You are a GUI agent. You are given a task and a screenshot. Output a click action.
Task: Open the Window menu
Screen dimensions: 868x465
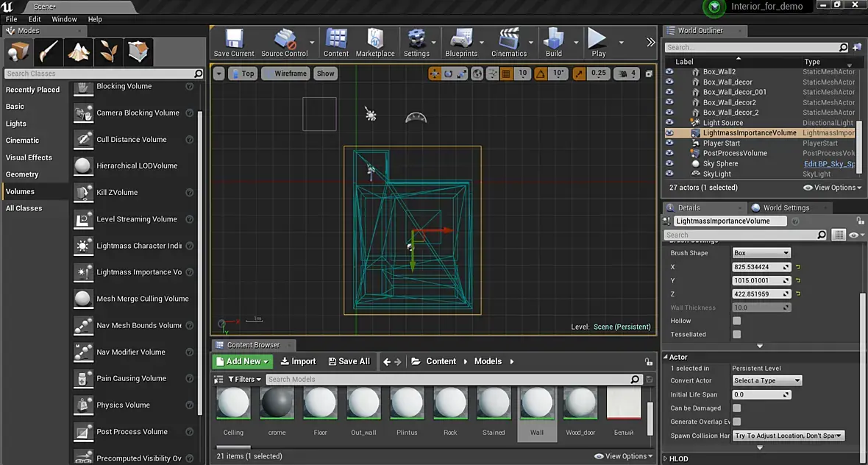(64, 19)
